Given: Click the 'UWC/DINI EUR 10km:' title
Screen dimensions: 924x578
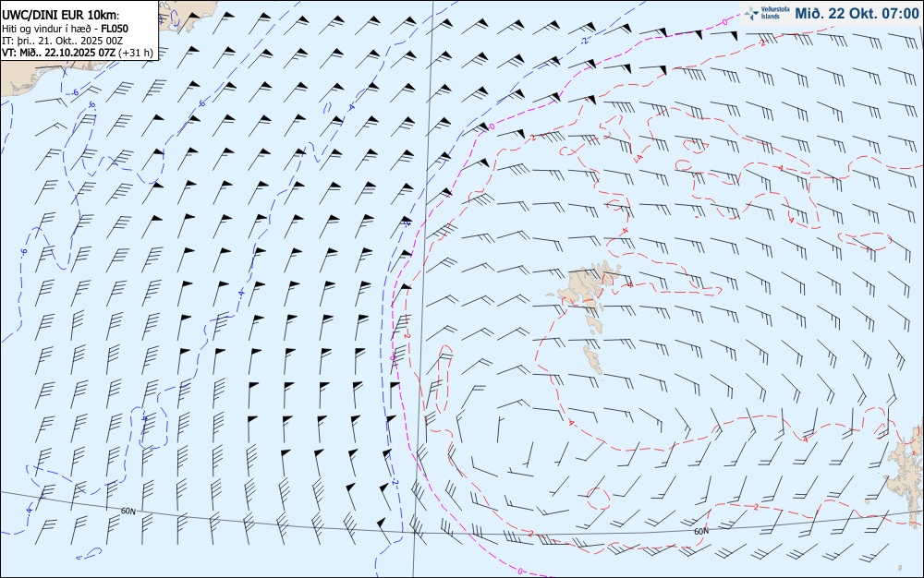Looking at the screenshot, I should click(x=61, y=16).
